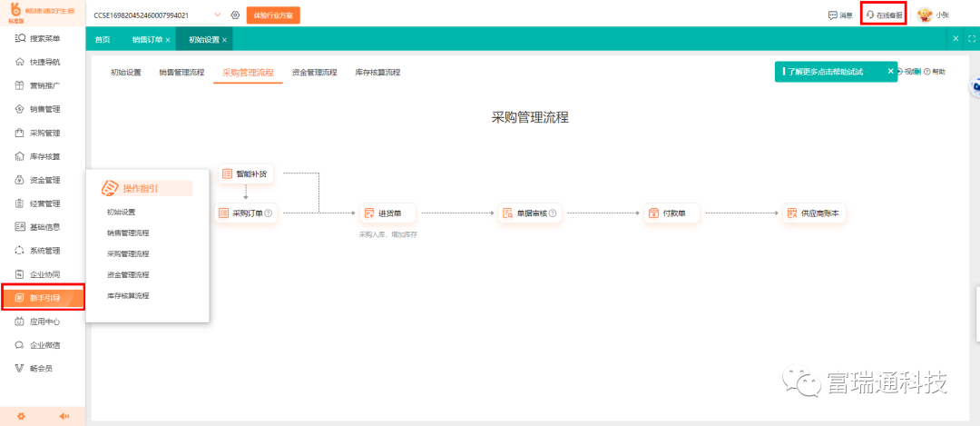
Task: Open the 进货单 flow node
Action: click(387, 213)
